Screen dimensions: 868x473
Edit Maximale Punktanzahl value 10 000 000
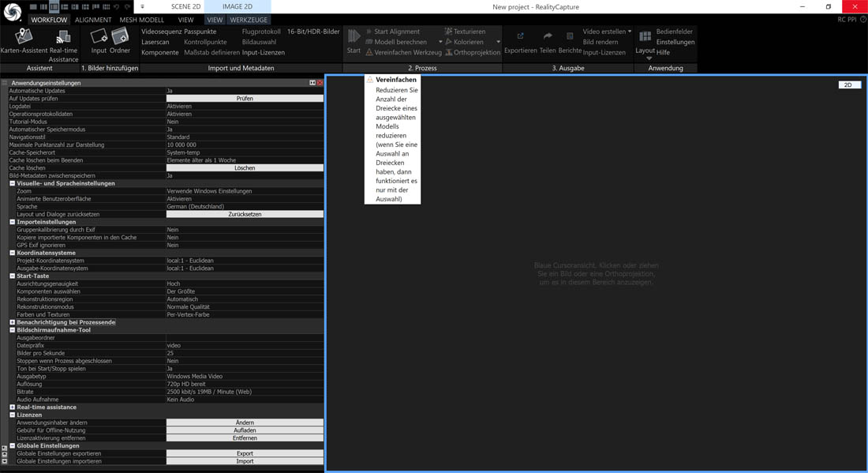pyautogui.click(x=245, y=145)
